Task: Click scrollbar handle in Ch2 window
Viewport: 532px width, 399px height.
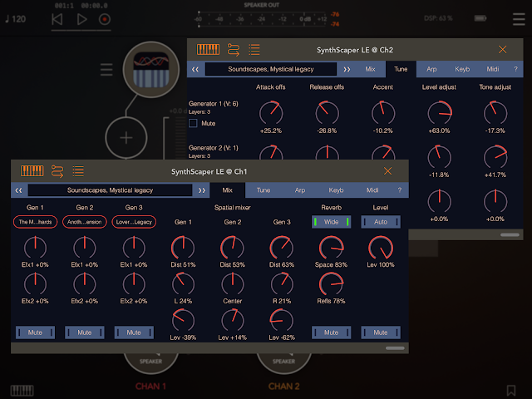Action: pyautogui.click(x=510, y=234)
